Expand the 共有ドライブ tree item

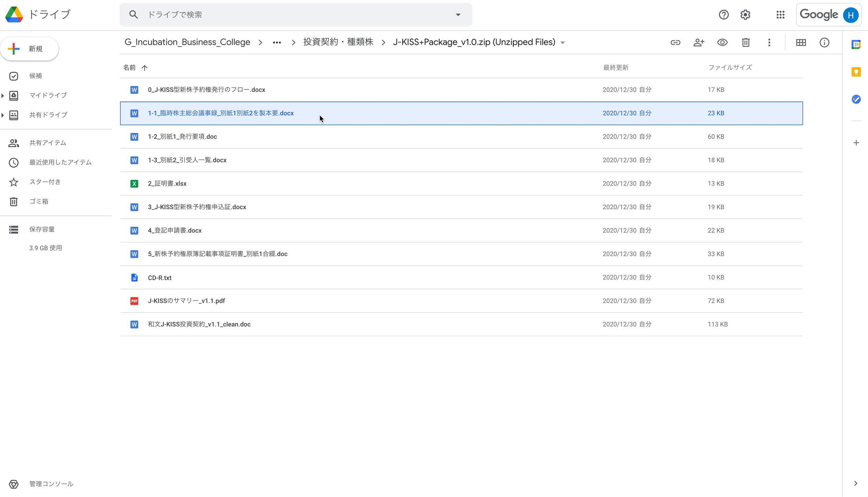(3, 115)
